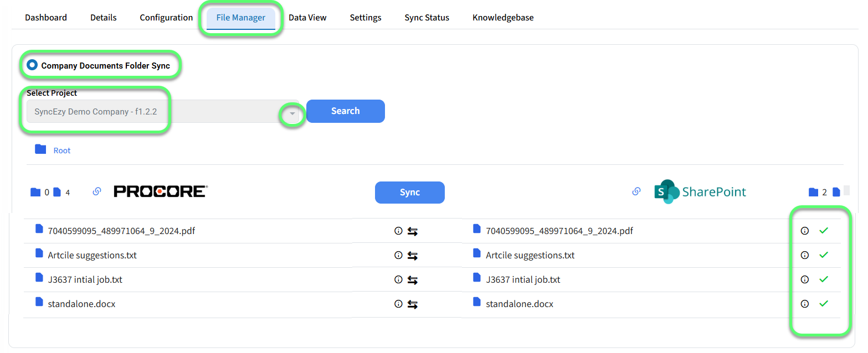868x353 pixels.
Task: Expand the Select Project dropdown arrow
Action: (x=292, y=113)
